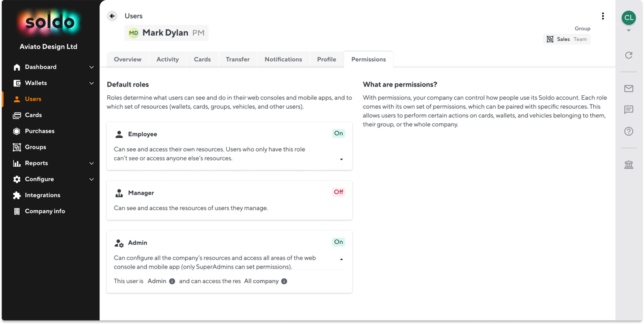Click the help question mark icon
This screenshot has height=324, width=644.
[x=628, y=131]
